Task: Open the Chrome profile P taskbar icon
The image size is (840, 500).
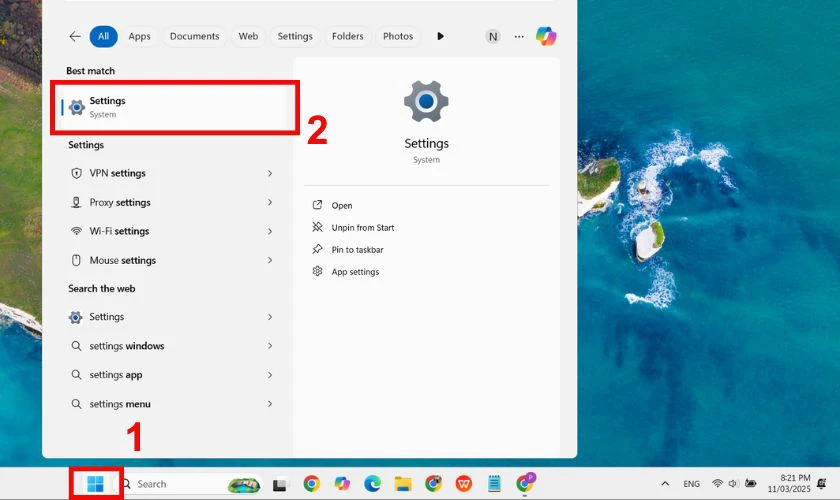Action: 526,483
